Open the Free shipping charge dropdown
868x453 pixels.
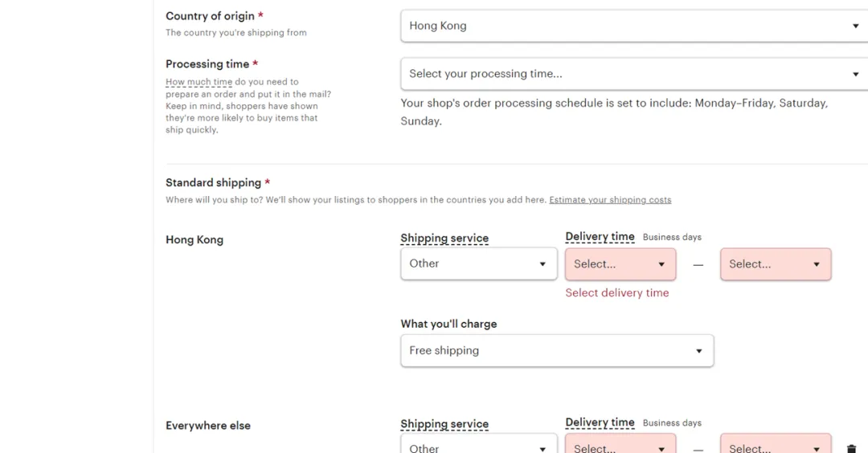tap(556, 350)
